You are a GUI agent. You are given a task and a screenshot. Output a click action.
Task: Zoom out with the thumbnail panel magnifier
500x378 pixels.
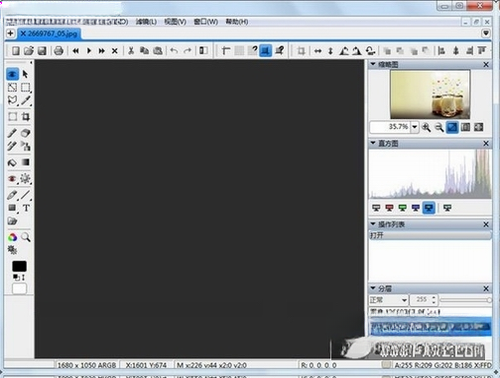click(439, 127)
